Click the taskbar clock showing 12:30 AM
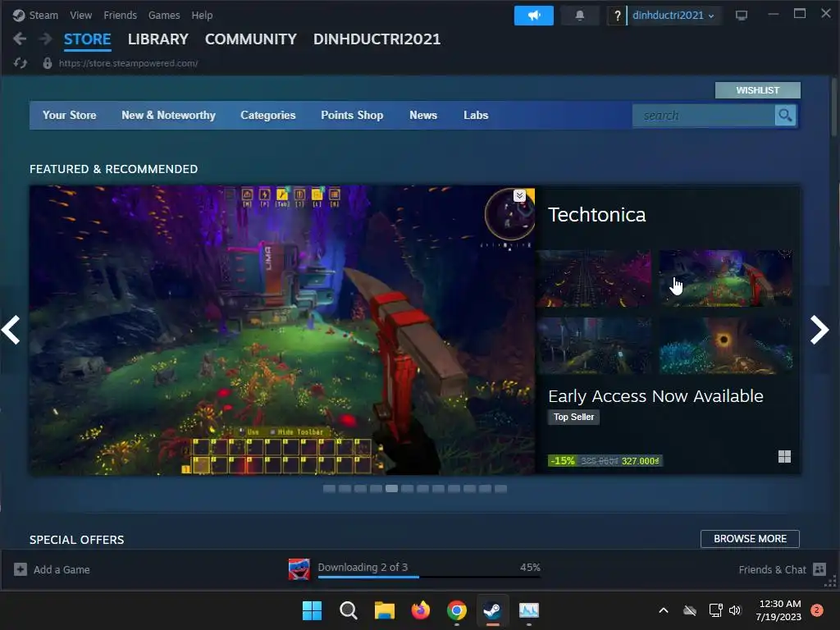The height and width of the screenshot is (630, 840). pos(779,610)
